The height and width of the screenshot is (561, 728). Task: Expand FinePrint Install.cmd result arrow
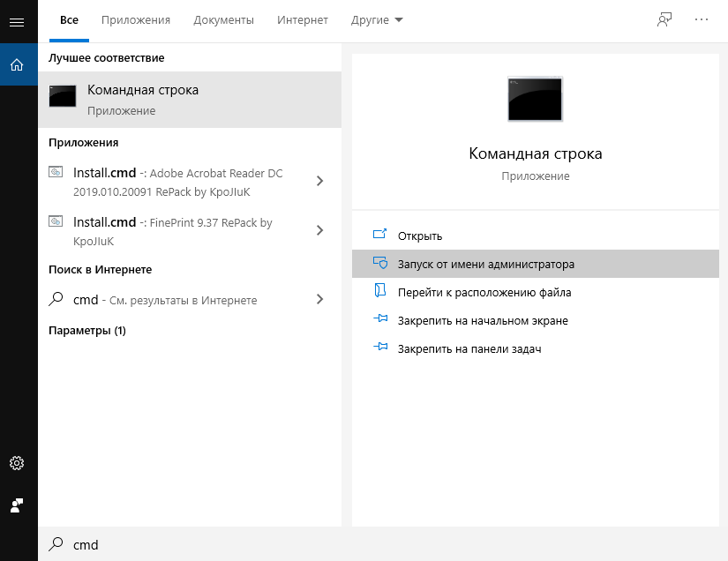point(319,231)
